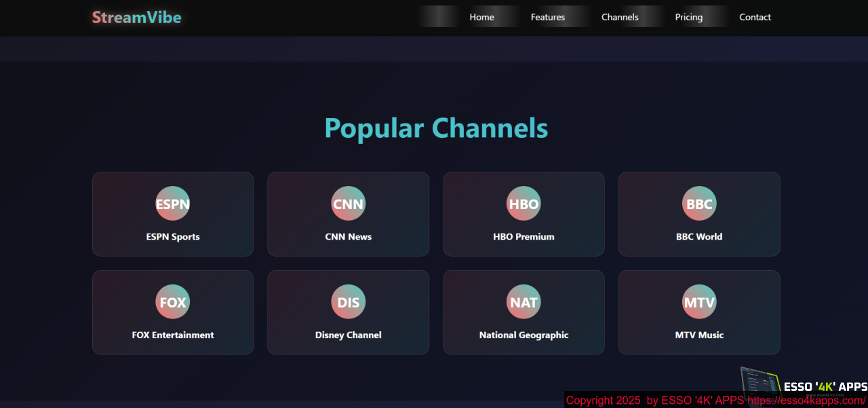This screenshot has width=868, height=408.
Task: Click the HBO circular channel icon
Action: click(524, 204)
